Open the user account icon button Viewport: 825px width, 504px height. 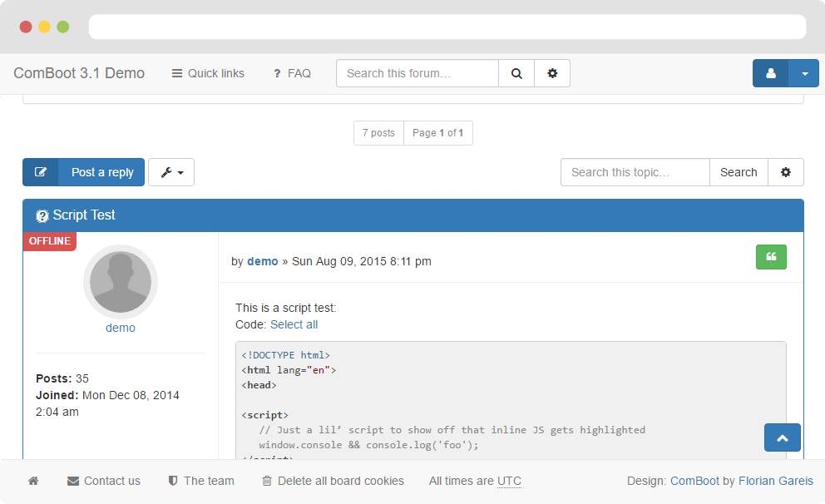(x=770, y=73)
